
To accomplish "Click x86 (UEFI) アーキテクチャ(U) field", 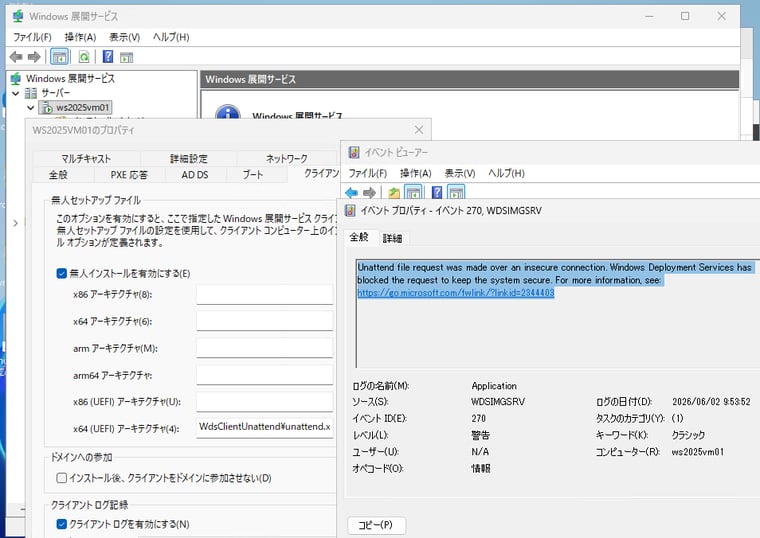I will 265,401.
